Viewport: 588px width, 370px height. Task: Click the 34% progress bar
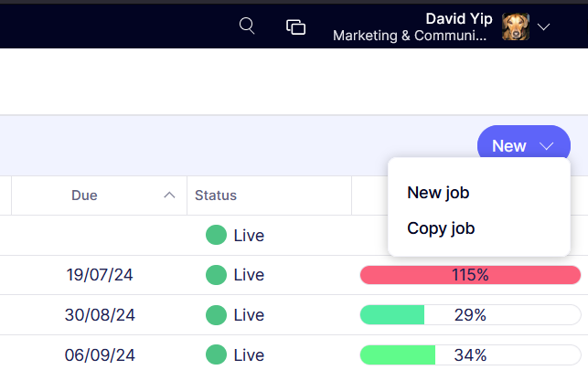(470, 354)
